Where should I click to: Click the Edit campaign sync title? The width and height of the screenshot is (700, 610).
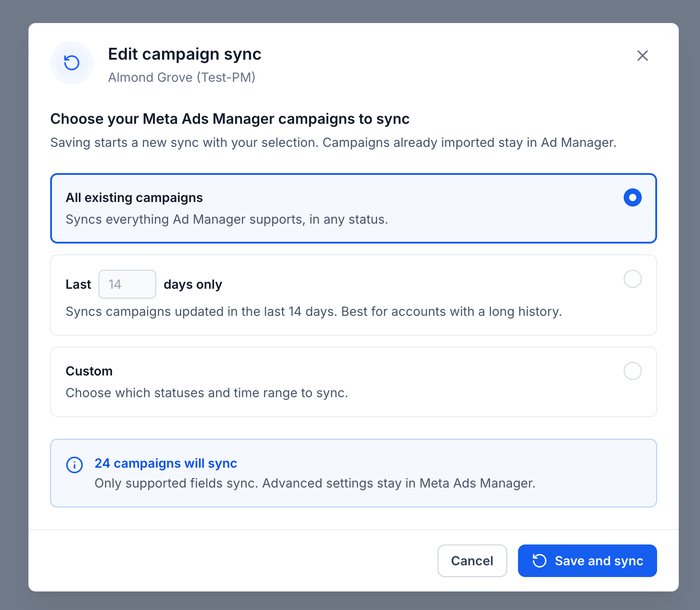[x=185, y=54]
